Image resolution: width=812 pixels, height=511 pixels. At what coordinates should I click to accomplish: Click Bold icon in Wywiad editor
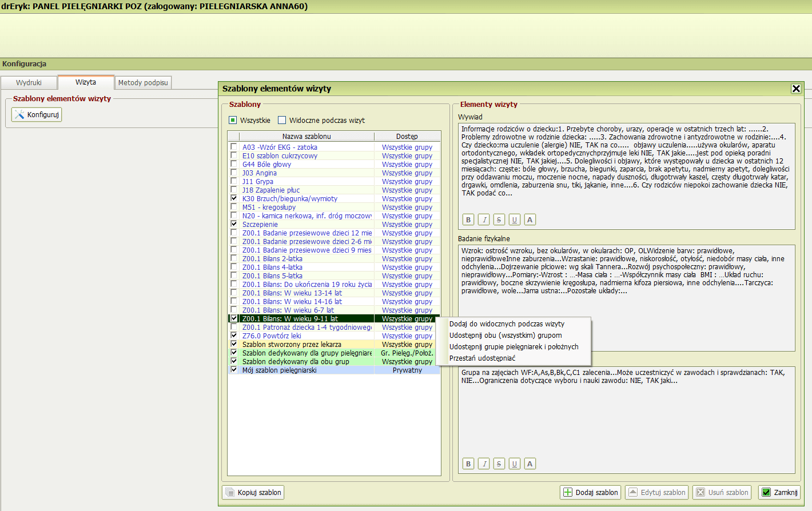coord(468,219)
